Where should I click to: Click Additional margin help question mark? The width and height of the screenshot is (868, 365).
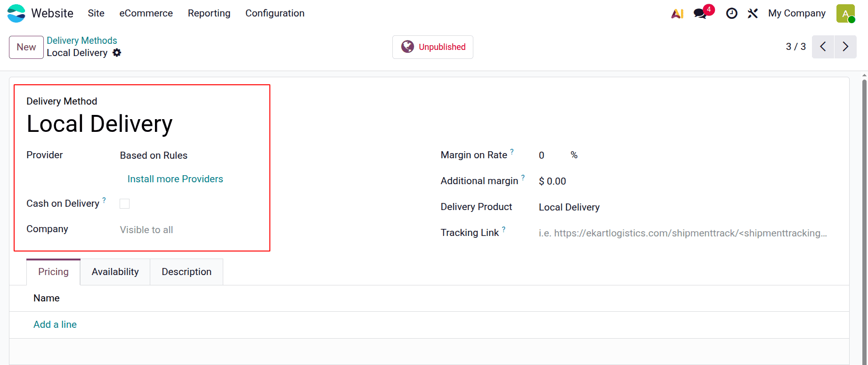coord(523,178)
